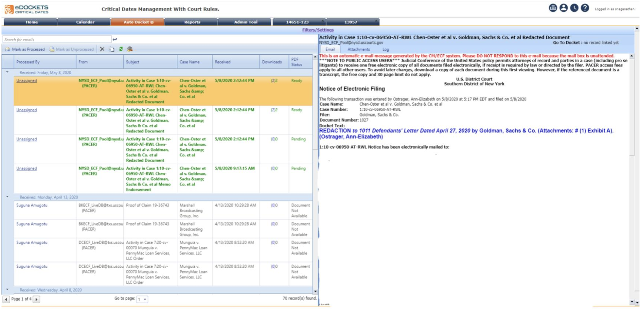Select the Memo Endorsement email subject

coord(149,179)
